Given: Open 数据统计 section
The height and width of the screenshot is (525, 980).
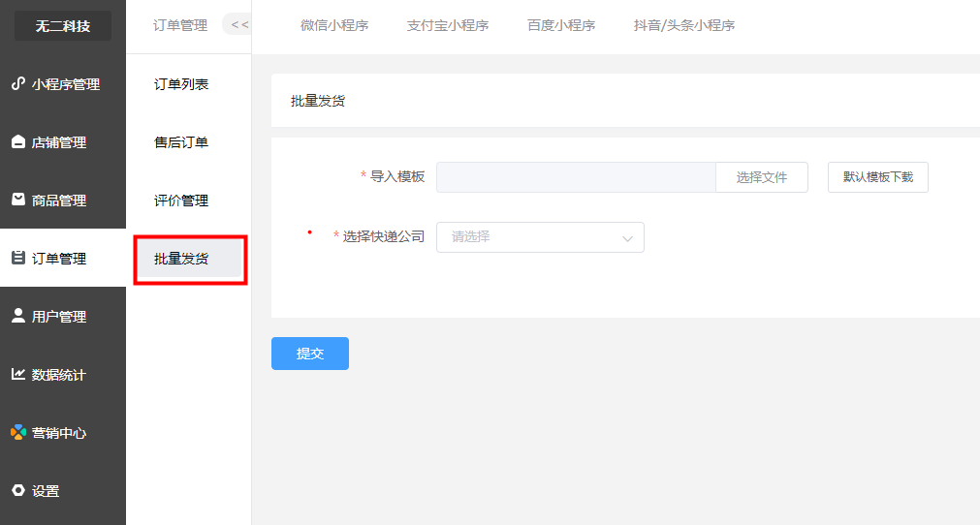Looking at the screenshot, I should [x=62, y=374].
